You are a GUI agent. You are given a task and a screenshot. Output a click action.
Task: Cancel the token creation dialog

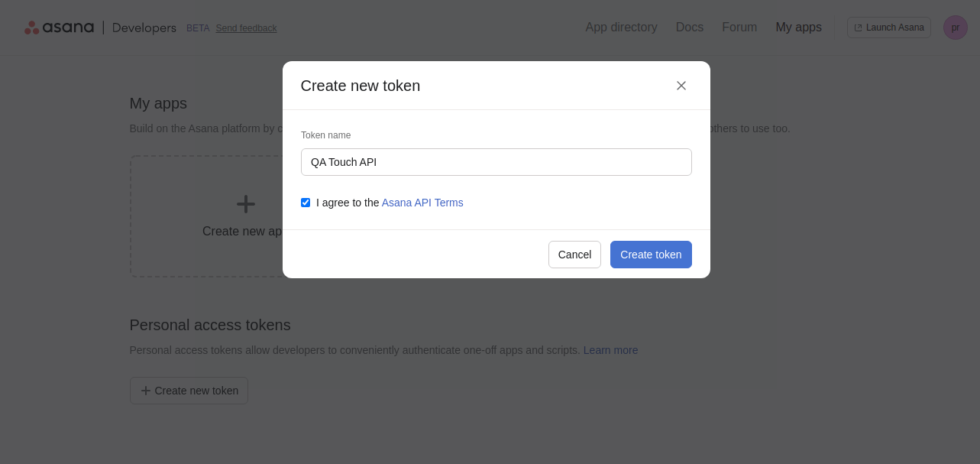coord(574,255)
